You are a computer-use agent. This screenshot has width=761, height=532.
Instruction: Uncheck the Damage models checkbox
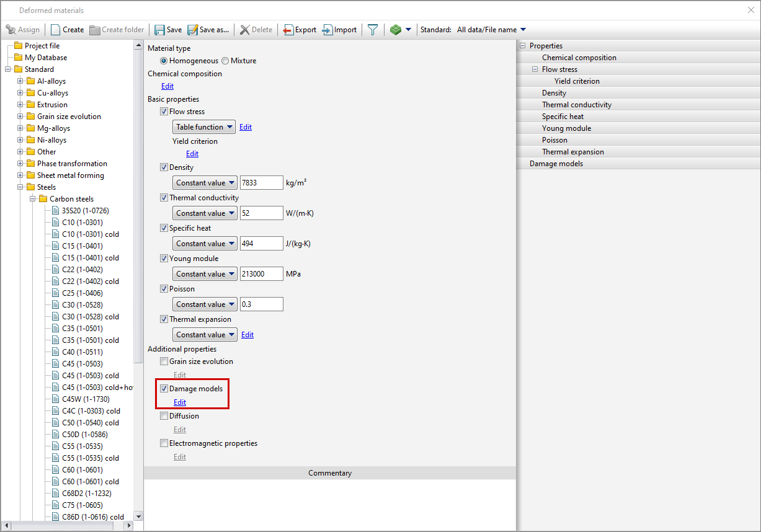pos(164,389)
